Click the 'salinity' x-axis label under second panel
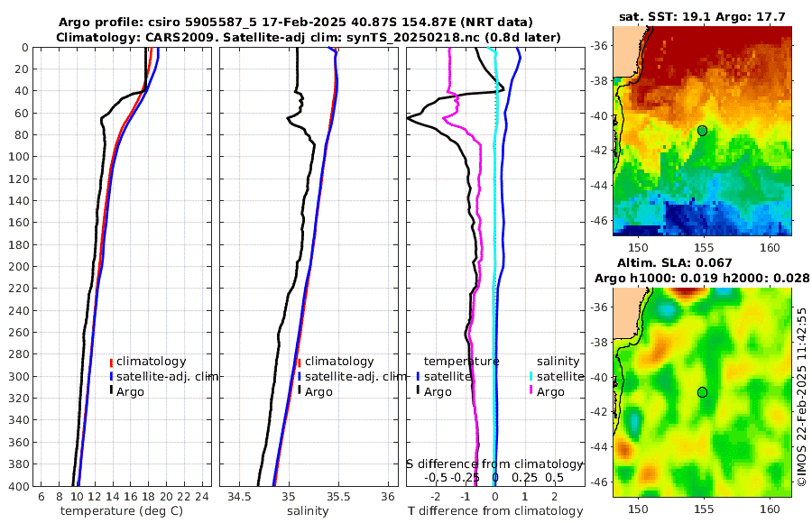 tap(308, 511)
